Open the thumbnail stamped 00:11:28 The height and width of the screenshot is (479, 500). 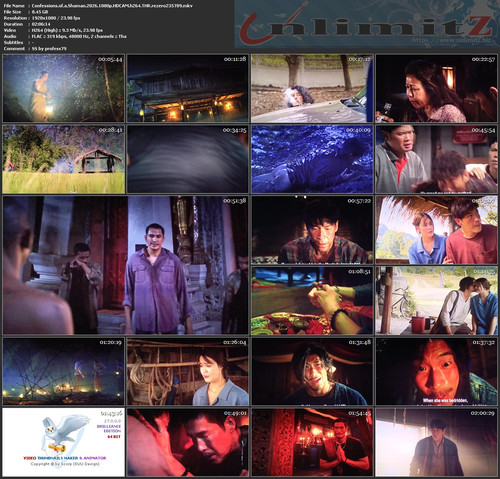pos(188,88)
